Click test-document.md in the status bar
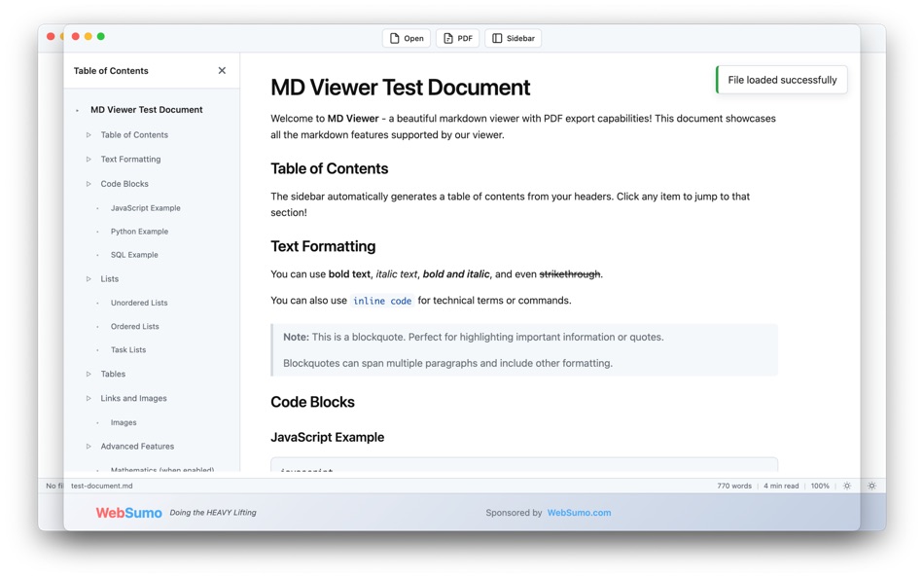924x578 pixels. point(101,486)
